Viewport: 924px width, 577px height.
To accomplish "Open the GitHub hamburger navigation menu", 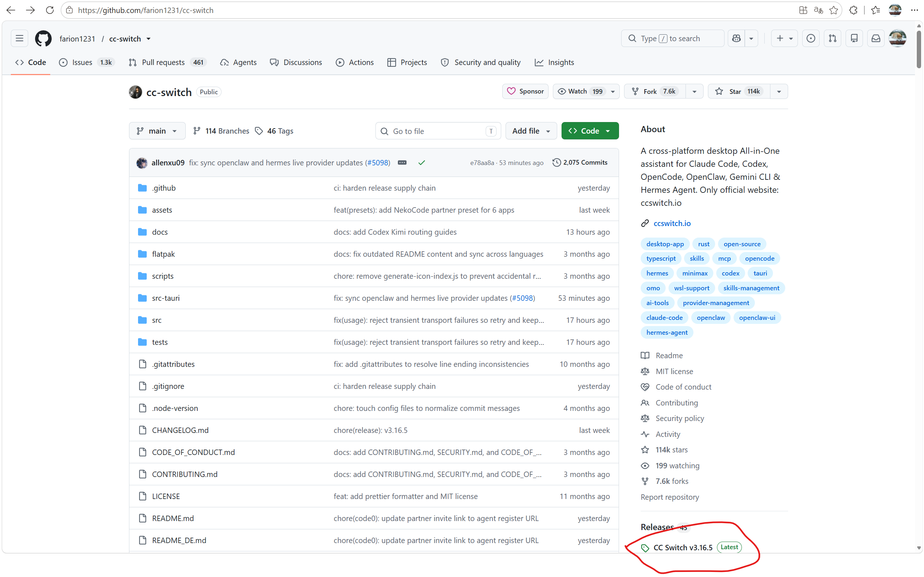I will [x=20, y=39].
